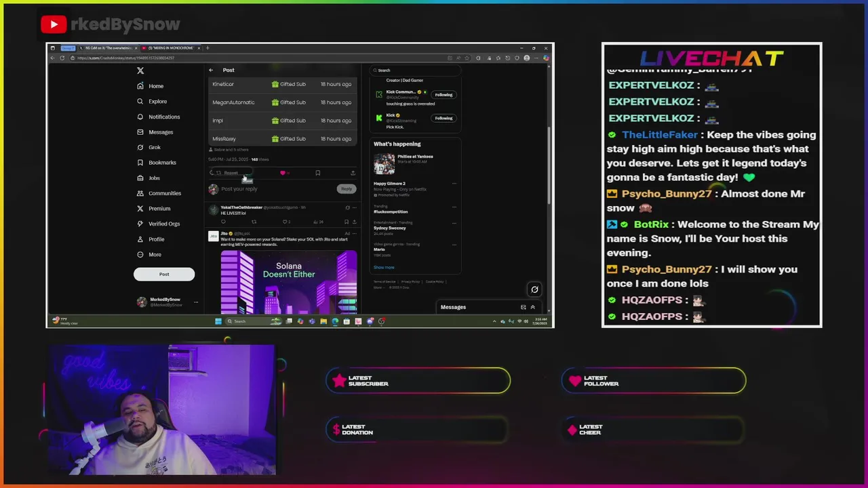The height and width of the screenshot is (488, 868).
Task: Click the Verified Orgs lightning icon
Action: (140, 224)
